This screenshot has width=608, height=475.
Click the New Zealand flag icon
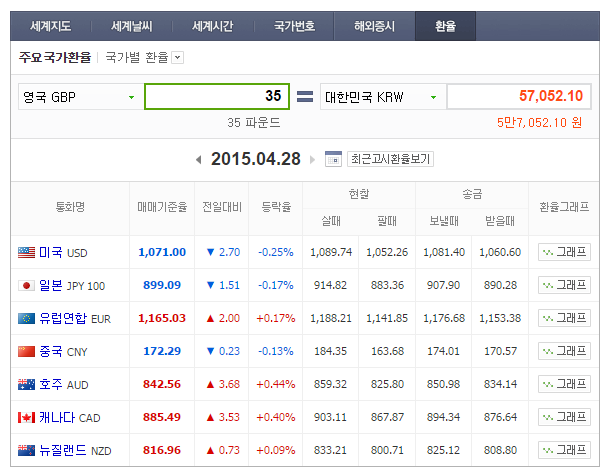(27, 450)
